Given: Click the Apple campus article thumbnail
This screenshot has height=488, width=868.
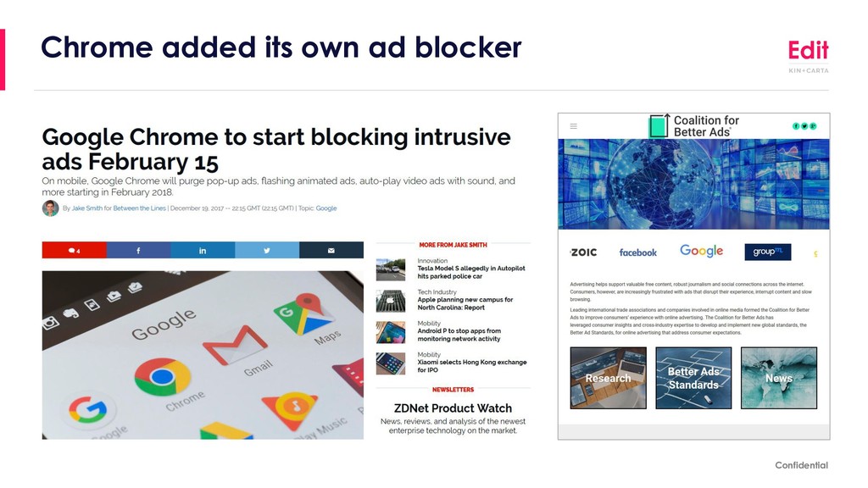Looking at the screenshot, I should tap(391, 302).
